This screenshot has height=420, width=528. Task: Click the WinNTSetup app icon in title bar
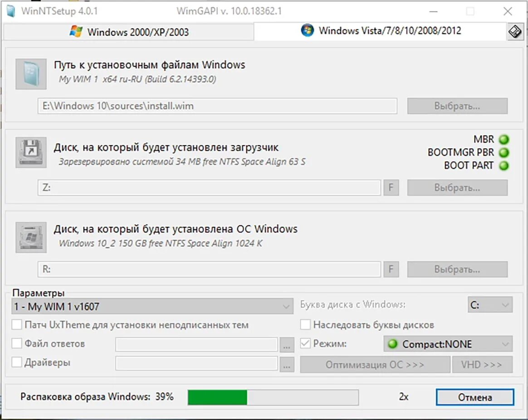11,11
